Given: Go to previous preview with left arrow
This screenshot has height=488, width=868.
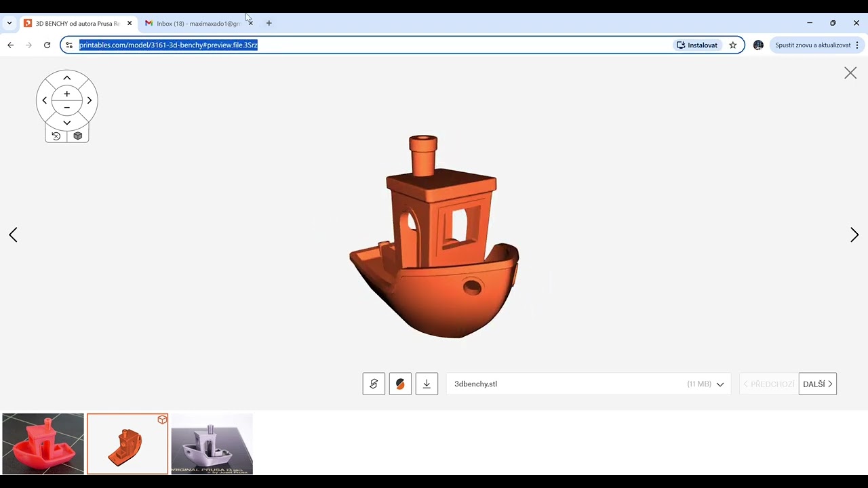Looking at the screenshot, I should [x=13, y=235].
